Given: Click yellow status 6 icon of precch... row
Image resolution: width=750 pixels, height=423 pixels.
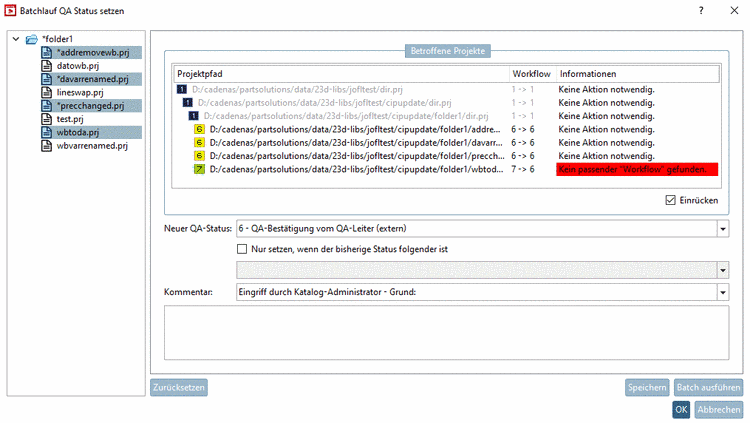Looking at the screenshot, I should point(199,156).
